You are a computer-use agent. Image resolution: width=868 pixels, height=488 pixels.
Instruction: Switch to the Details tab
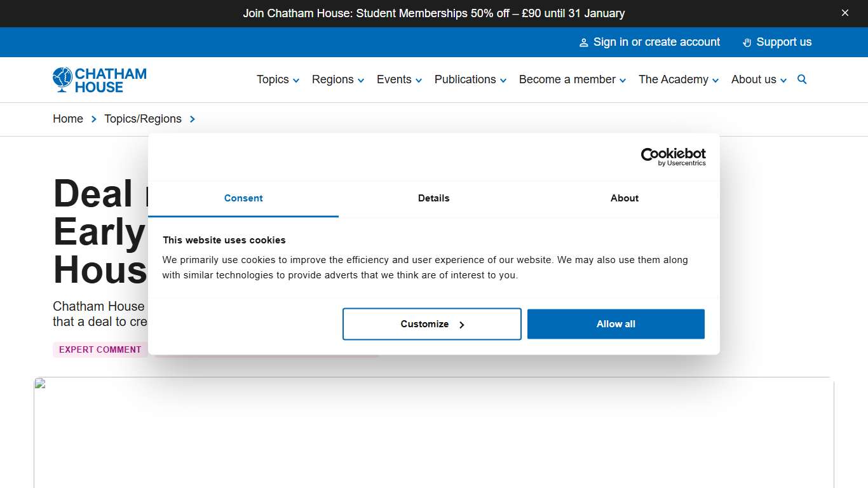pos(433,198)
